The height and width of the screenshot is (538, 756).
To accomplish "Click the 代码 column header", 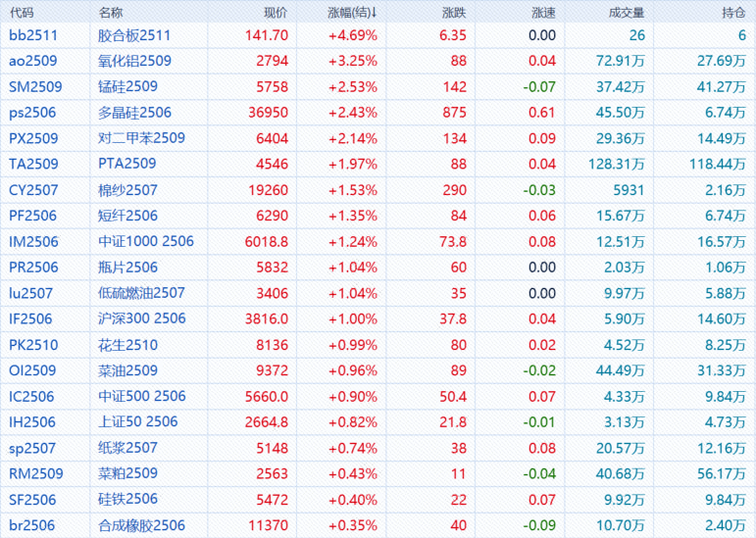I will coord(22,13).
